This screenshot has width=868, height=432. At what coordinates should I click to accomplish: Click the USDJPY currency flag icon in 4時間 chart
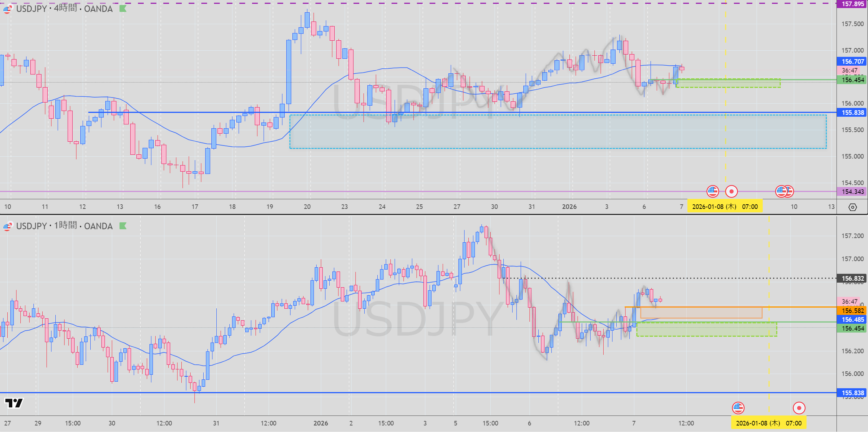(x=7, y=9)
